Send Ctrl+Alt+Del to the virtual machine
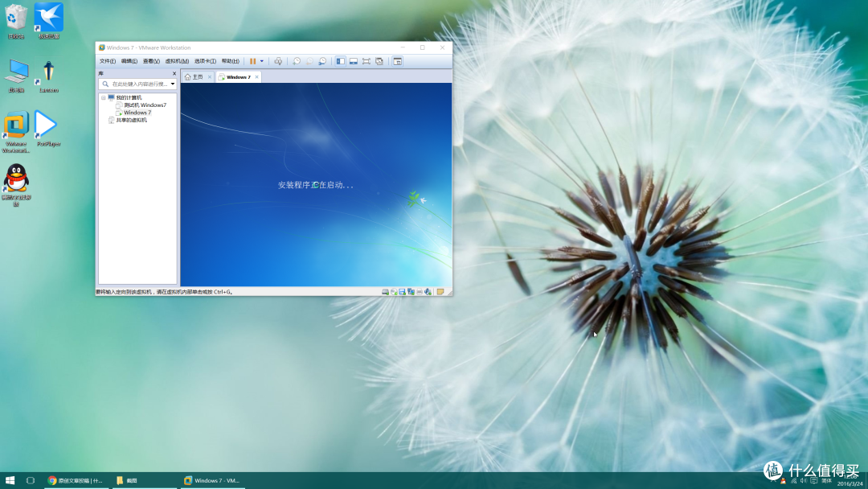Screen dimensions: 868x489 pyautogui.click(x=278, y=61)
